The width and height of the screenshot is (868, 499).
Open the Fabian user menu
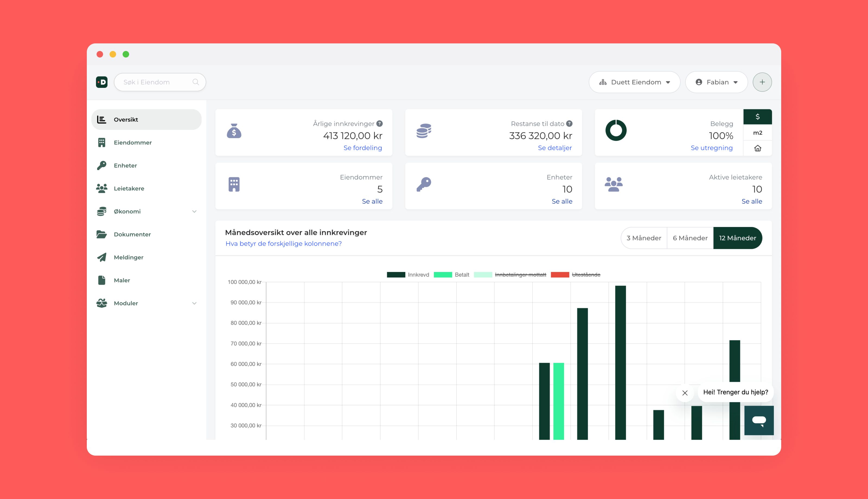click(x=716, y=82)
